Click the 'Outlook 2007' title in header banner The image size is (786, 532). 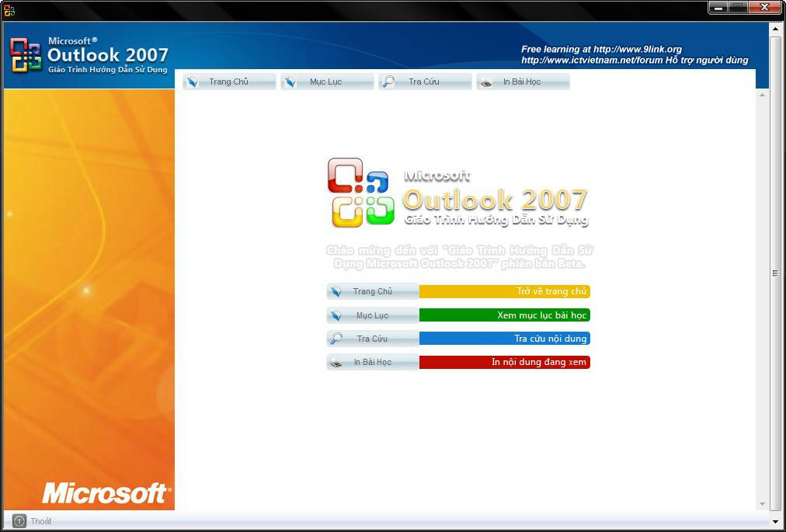pyautogui.click(x=108, y=54)
